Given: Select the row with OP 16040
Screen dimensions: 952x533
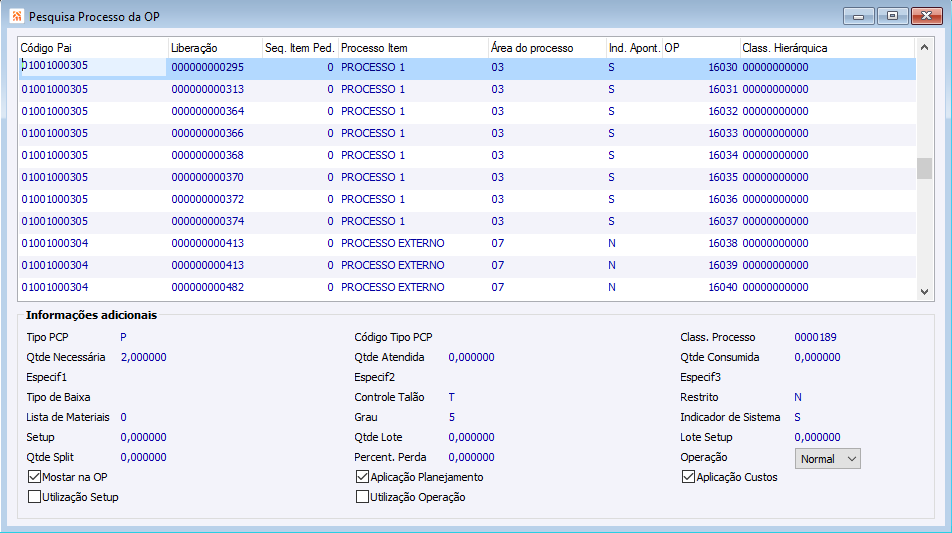Looking at the screenshot, I should pos(467,287).
